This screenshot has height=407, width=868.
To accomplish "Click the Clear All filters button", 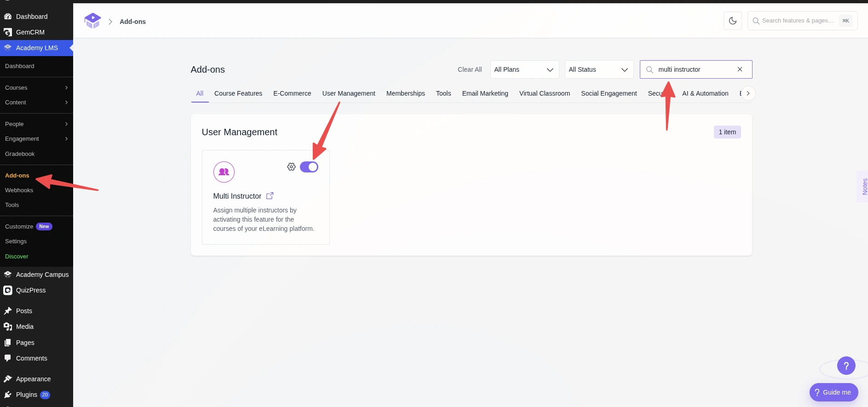I will click(470, 69).
